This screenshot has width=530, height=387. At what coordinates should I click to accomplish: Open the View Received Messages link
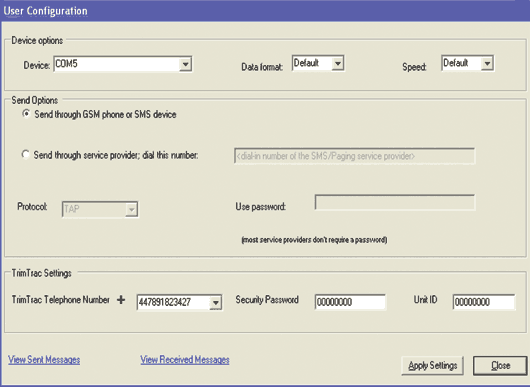click(x=185, y=360)
